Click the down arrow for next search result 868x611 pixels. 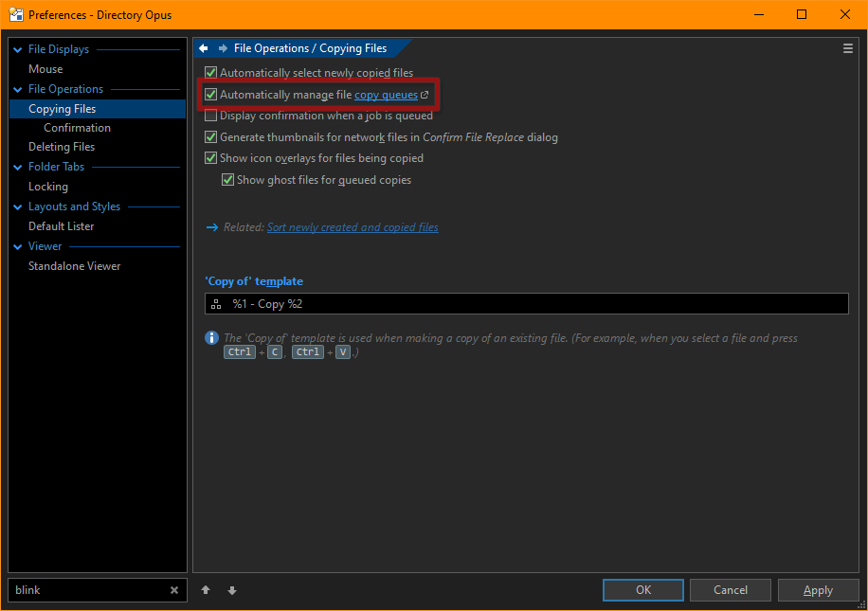pos(232,590)
